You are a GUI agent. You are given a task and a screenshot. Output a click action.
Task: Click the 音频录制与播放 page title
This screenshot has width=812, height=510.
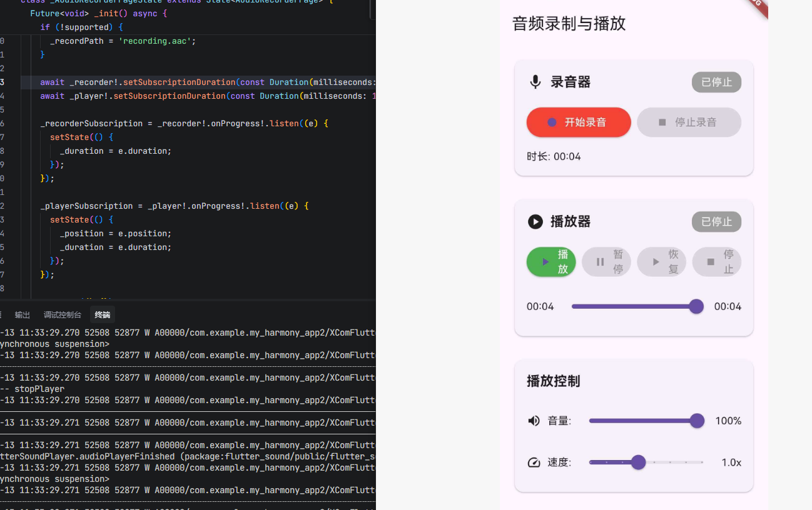pyautogui.click(x=569, y=24)
